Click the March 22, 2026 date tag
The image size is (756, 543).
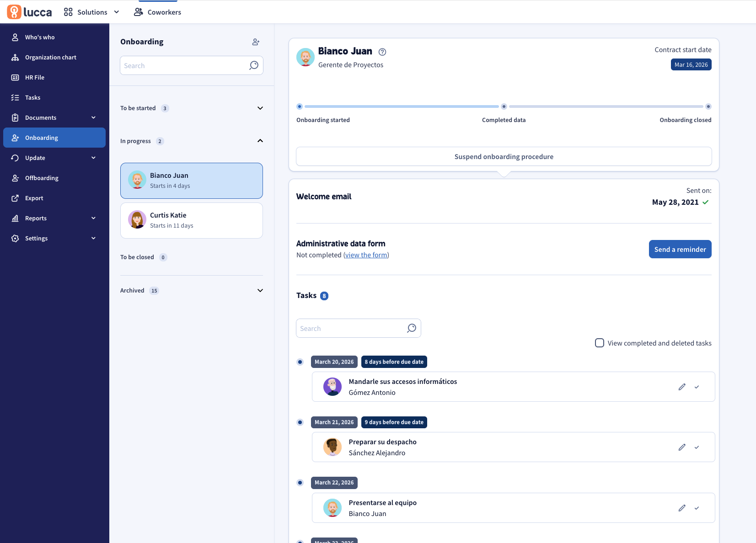tap(334, 483)
